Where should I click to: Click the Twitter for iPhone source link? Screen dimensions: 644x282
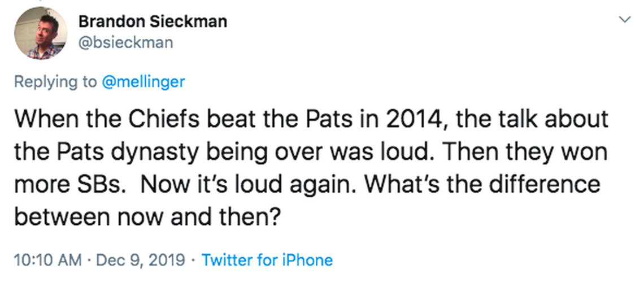[267, 260]
